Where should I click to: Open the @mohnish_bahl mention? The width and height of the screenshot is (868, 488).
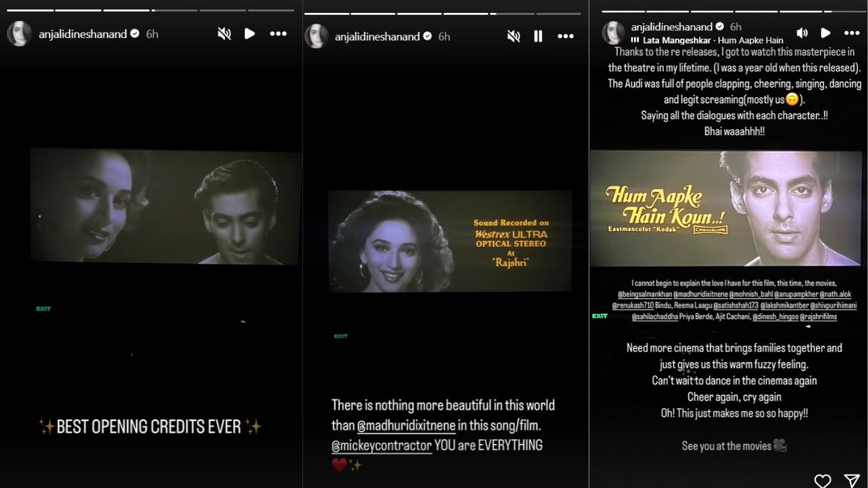[752, 295]
